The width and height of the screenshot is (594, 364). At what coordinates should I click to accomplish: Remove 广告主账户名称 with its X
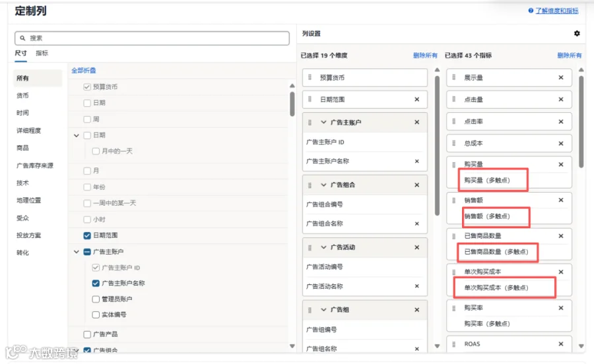pos(416,161)
